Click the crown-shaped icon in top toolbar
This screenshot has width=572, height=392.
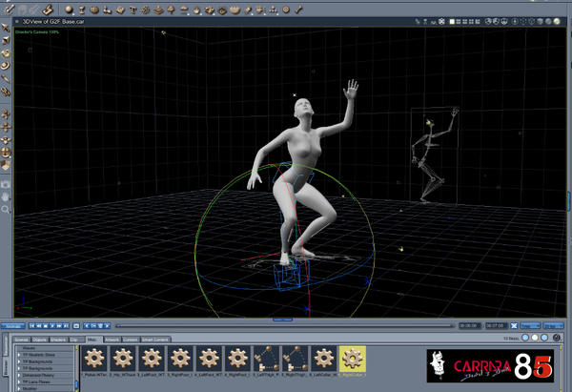tap(235, 10)
